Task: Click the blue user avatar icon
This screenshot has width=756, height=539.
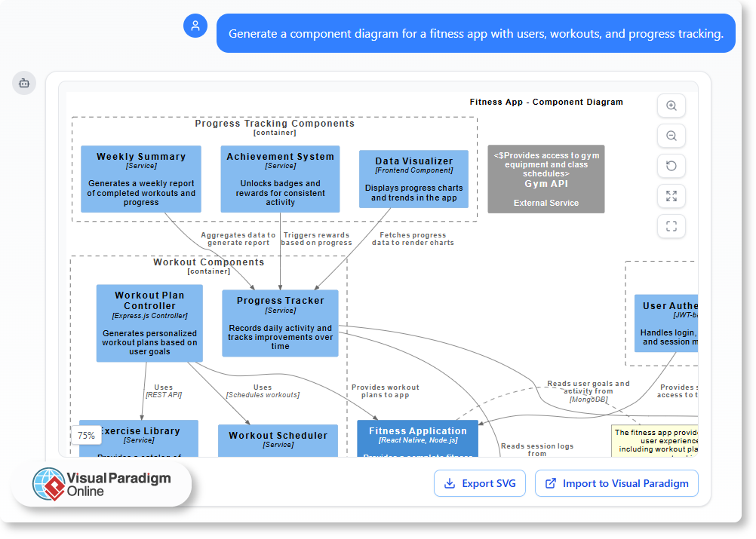Action: click(195, 26)
